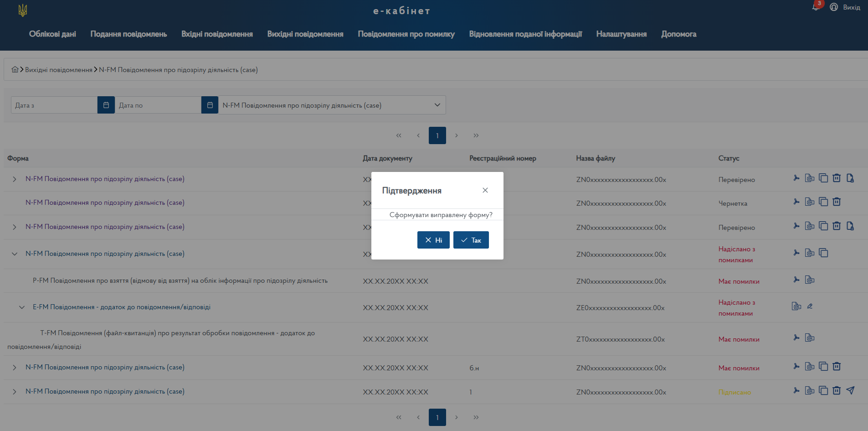
Task: Click Вихідні повідомлення in the breadcrumb
Action: (x=59, y=70)
